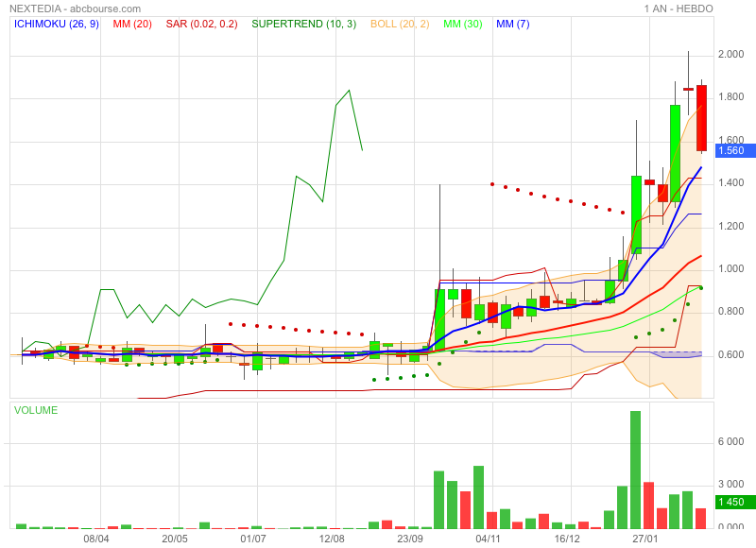Click the 01/07 date label
This screenshot has width=756, height=548.
pos(252,539)
